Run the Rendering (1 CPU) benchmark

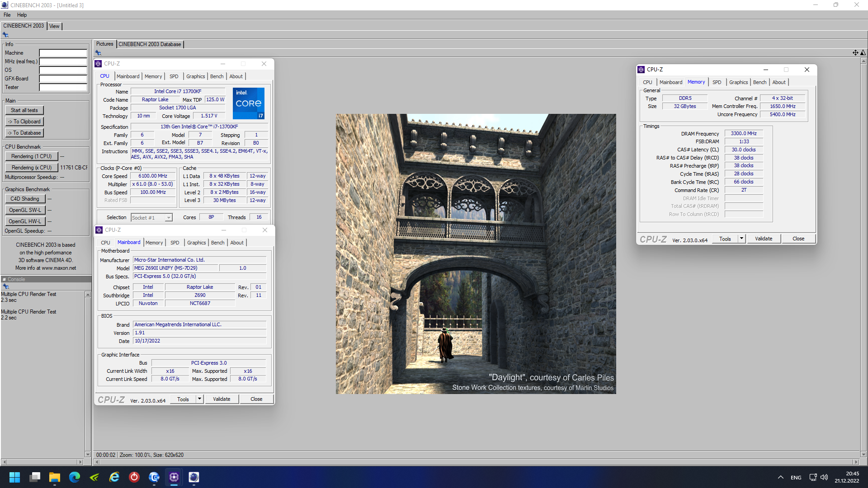(32, 156)
